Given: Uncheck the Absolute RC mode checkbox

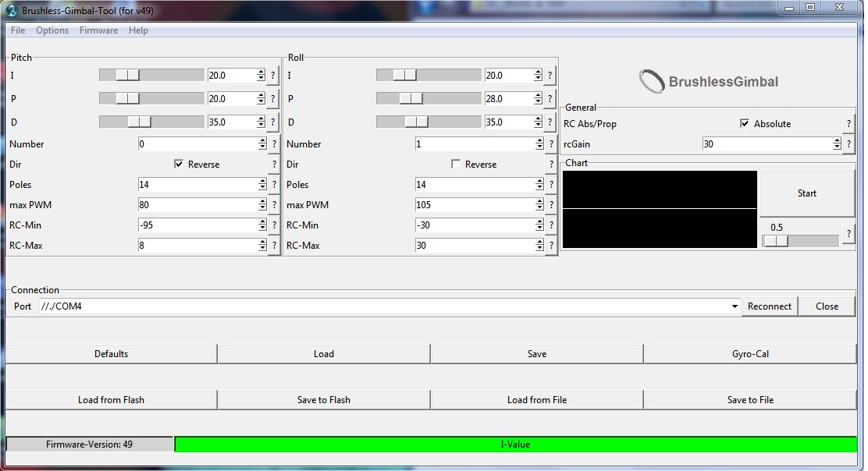Looking at the screenshot, I should (745, 124).
